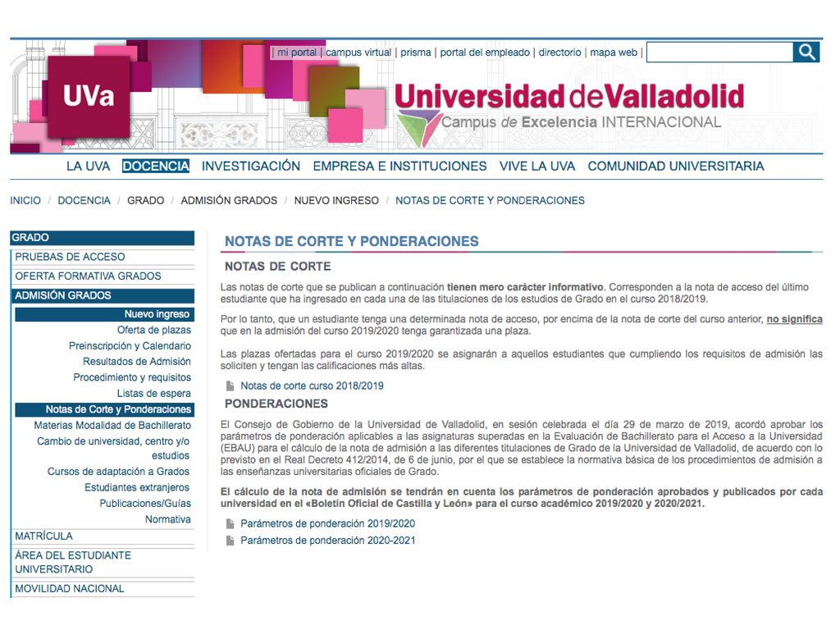Open OFERTA FORMATIVA GRADOS in sidebar
Image resolution: width=840 pixels, height=630 pixels.
click(88, 276)
